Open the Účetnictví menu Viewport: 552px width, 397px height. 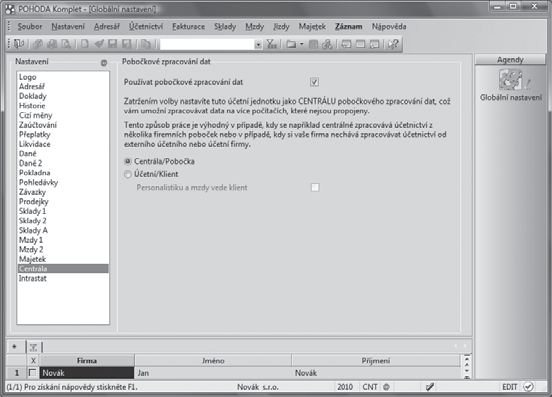pos(146,26)
